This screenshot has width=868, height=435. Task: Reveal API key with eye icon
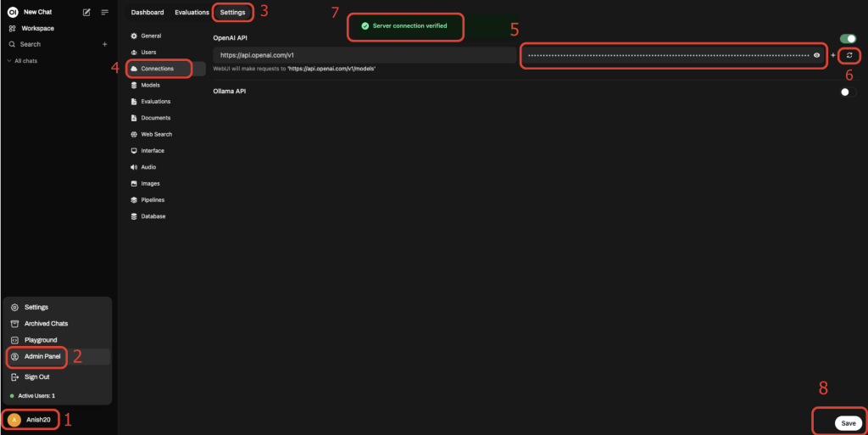coord(816,55)
